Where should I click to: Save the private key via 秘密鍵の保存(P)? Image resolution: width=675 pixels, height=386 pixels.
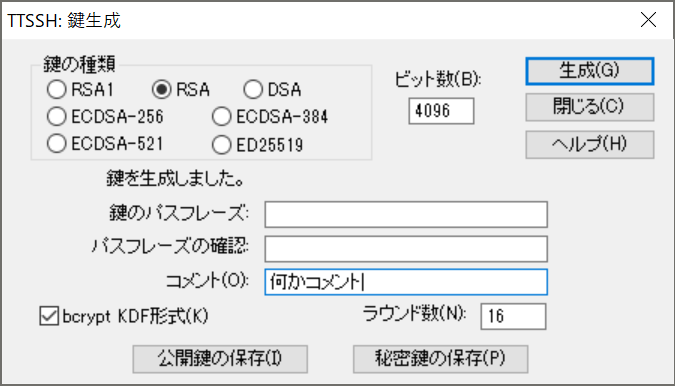[x=440, y=359]
